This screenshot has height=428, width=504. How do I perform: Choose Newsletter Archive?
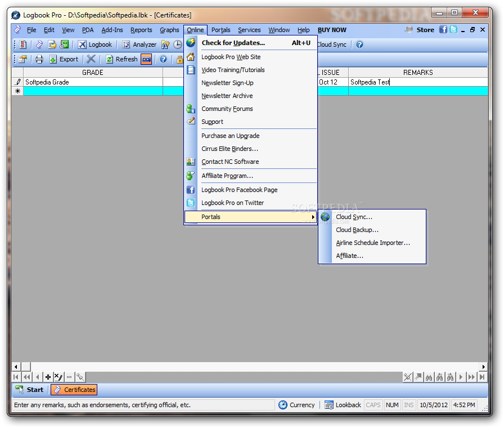tap(251, 96)
